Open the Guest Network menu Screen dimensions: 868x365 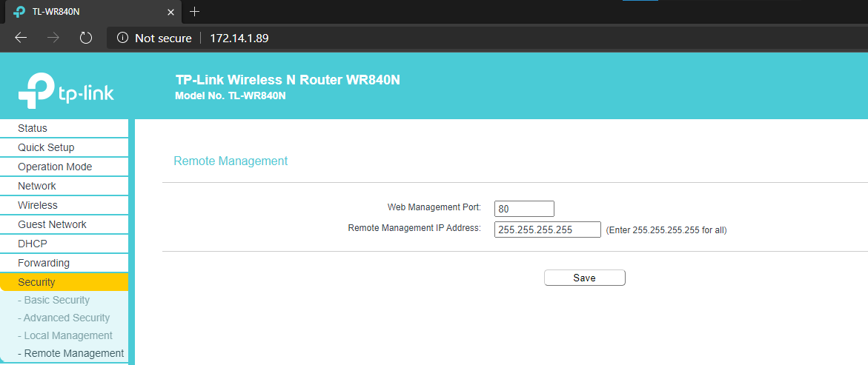tap(64, 224)
